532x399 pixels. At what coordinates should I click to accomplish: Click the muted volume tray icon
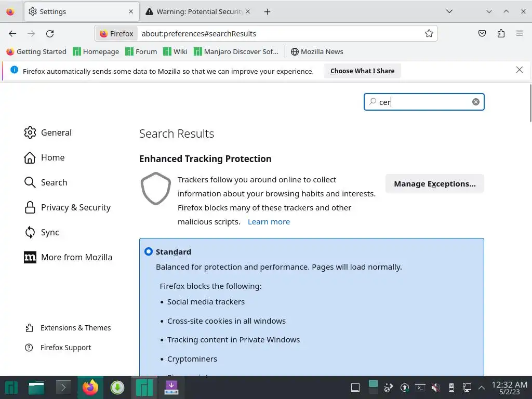(x=436, y=388)
